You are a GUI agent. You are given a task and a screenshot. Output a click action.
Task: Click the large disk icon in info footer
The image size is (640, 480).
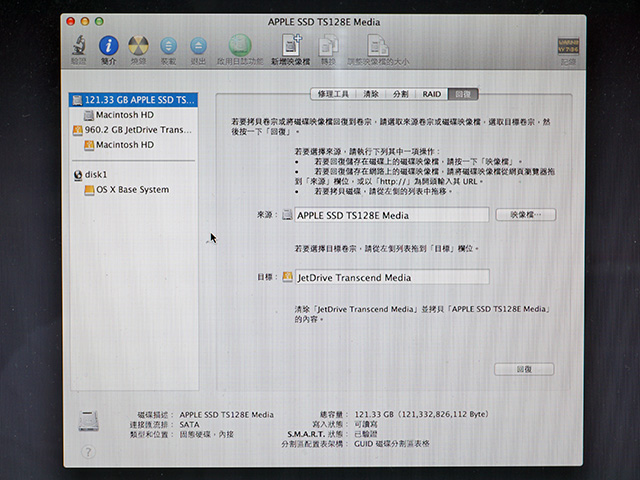coord(89,421)
